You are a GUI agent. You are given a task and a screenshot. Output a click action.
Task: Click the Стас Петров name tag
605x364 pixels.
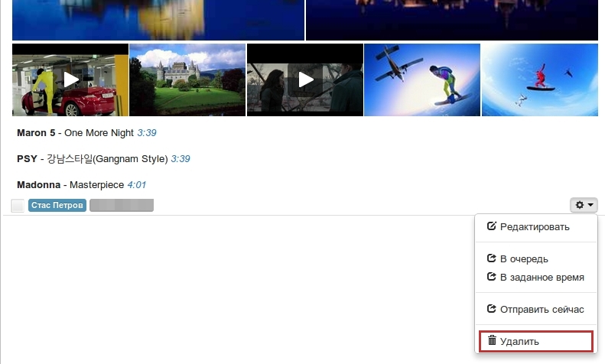[x=57, y=206]
